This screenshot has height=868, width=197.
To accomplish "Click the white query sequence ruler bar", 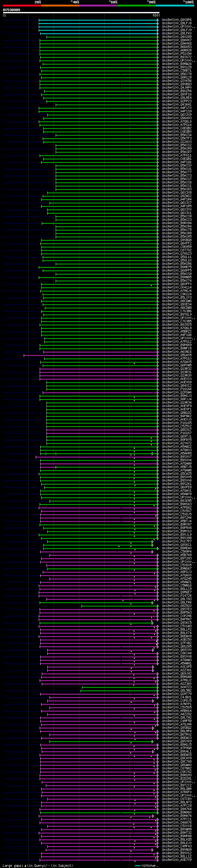I will coord(81,13).
